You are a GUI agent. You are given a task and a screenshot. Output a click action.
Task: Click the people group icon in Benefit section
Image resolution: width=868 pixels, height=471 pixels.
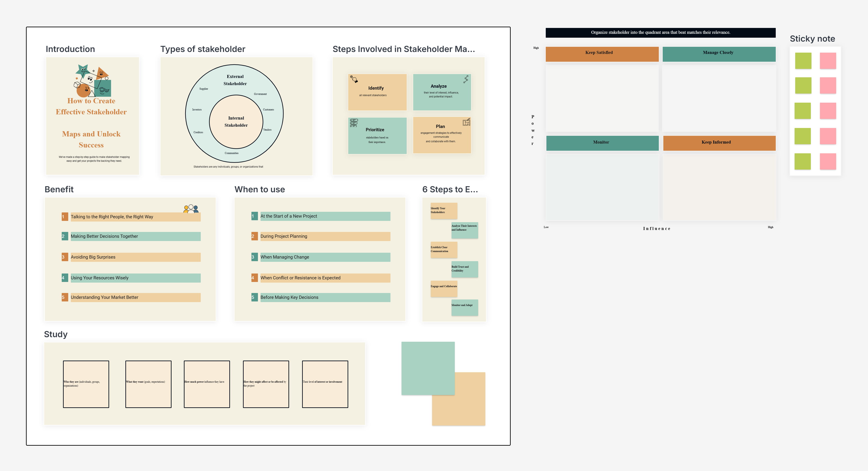click(x=191, y=209)
